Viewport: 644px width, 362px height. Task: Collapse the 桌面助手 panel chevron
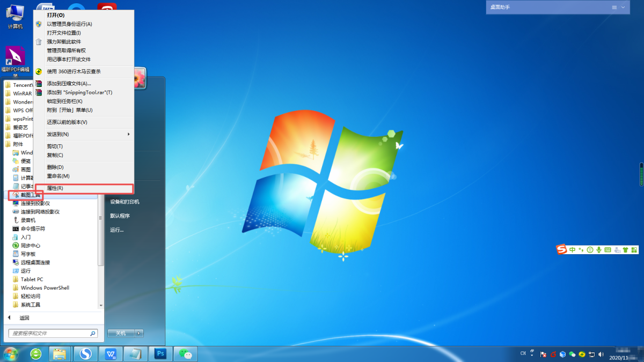623,8
